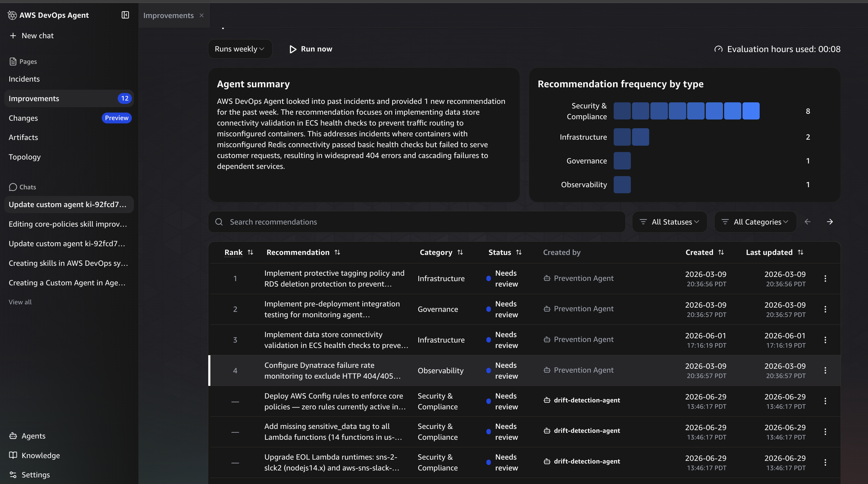Go to previous page arrow
This screenshot has height=484, width=868.
pyautogui.click(x=808, y=222)
